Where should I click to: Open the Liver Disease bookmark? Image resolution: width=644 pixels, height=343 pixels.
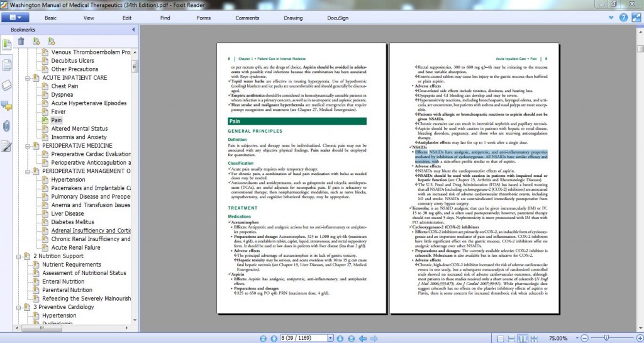(x=67, y=213)
